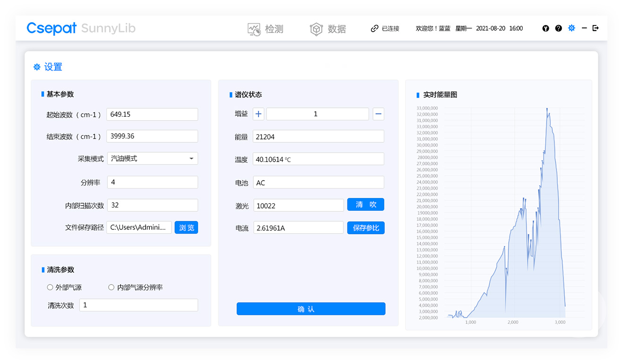Select the 内部气源分辨率 radio button

(x=111, y=287)
